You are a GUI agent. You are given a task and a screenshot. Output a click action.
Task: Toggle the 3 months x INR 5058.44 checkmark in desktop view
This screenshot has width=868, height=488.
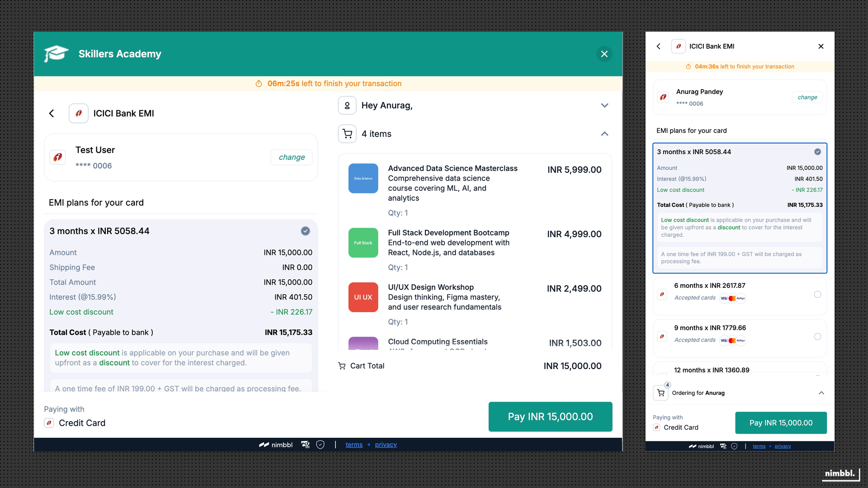coord(306,231)
